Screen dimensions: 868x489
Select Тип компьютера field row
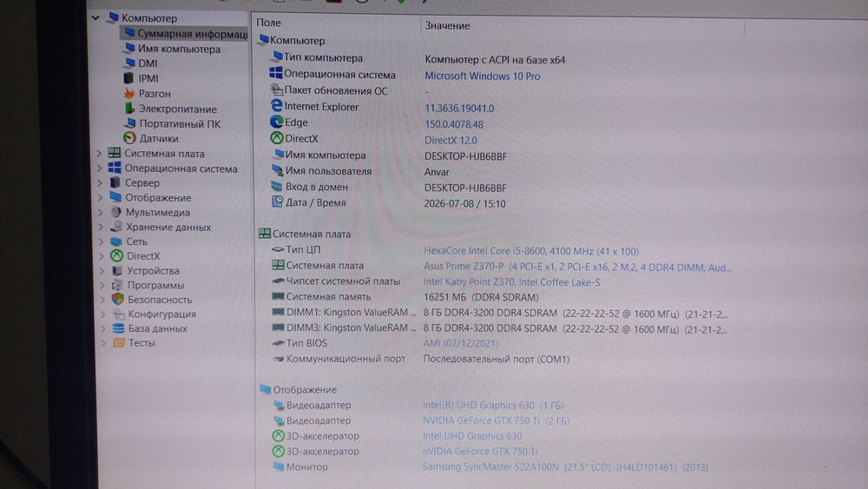[418, 59]
